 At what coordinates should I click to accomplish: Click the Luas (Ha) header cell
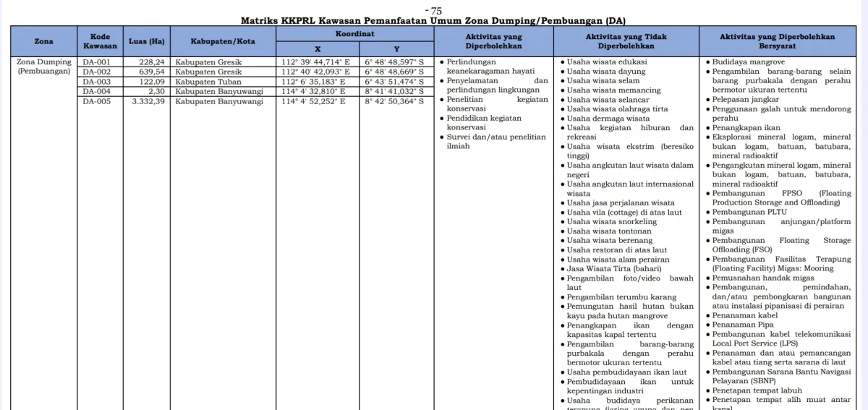[x=145, y=42]
